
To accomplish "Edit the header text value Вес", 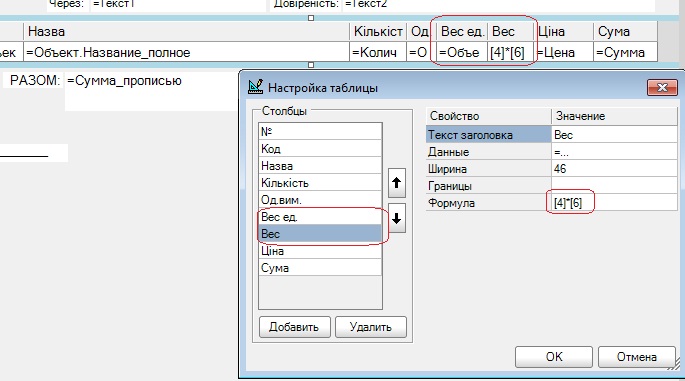I will pyautogui.click(x=614, y=135).
